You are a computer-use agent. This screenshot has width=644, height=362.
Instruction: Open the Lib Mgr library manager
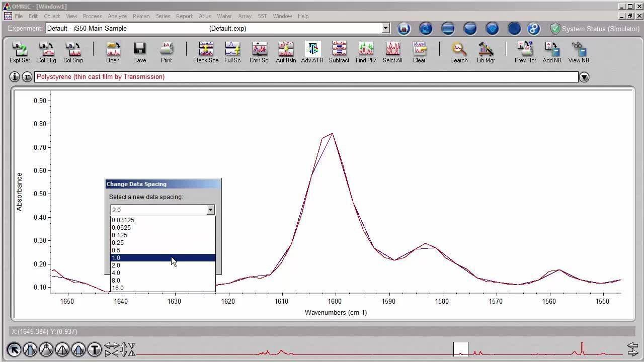coord(486,52)
